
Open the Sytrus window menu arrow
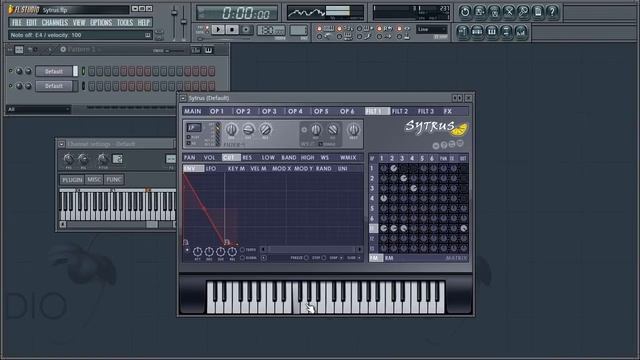click(x=183, y=98)
